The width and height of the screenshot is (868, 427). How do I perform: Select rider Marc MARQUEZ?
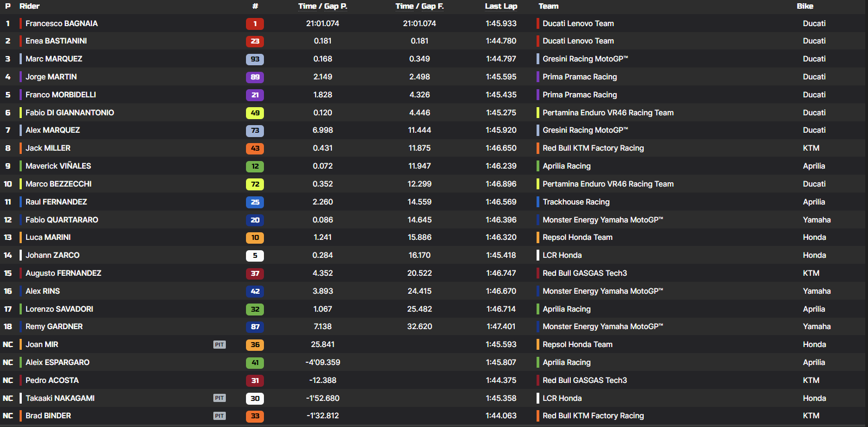tap(54, 59)
